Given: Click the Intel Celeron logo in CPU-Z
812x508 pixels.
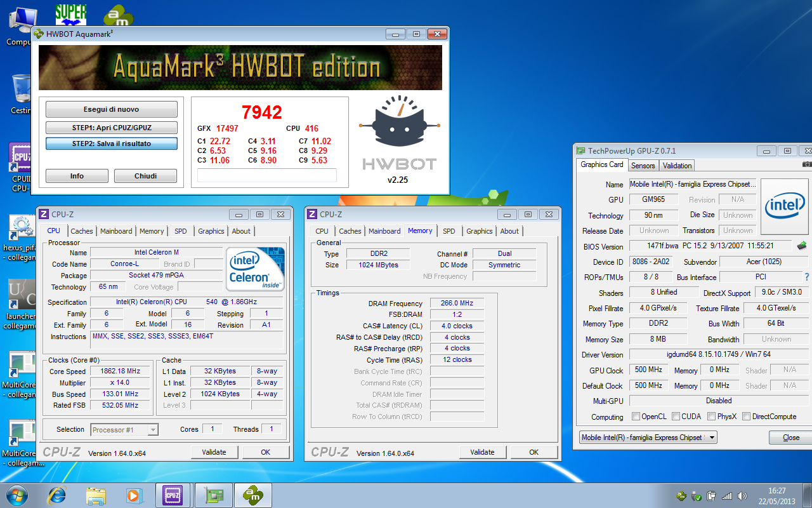Looking at the screenshot, I should pyautogui.click(x=256, y=269).
